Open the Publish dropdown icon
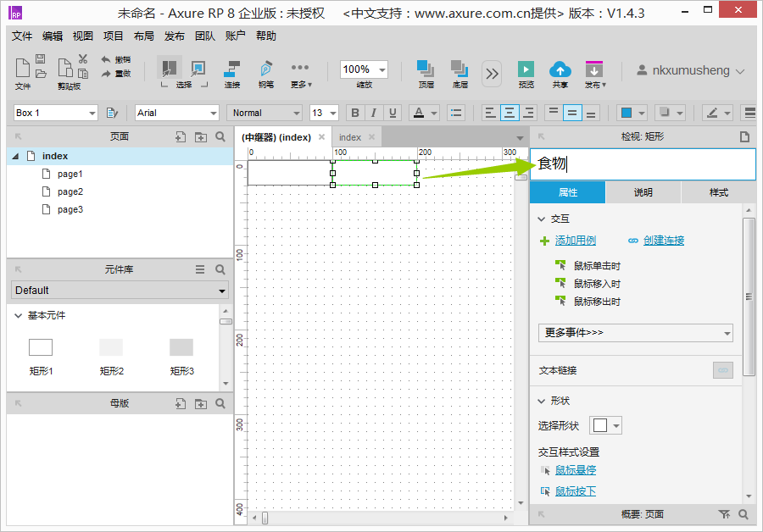The height and width of the screenshot is (532, 763). (594, 69)
